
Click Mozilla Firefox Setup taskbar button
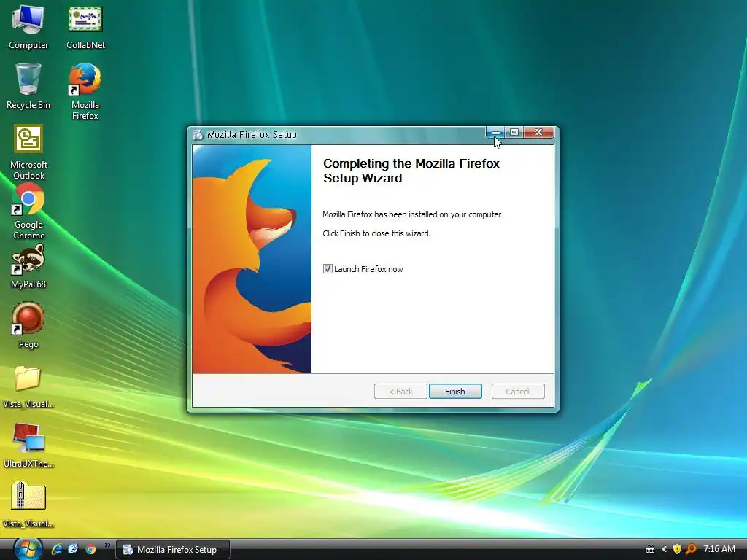click(x=173, y=550)
